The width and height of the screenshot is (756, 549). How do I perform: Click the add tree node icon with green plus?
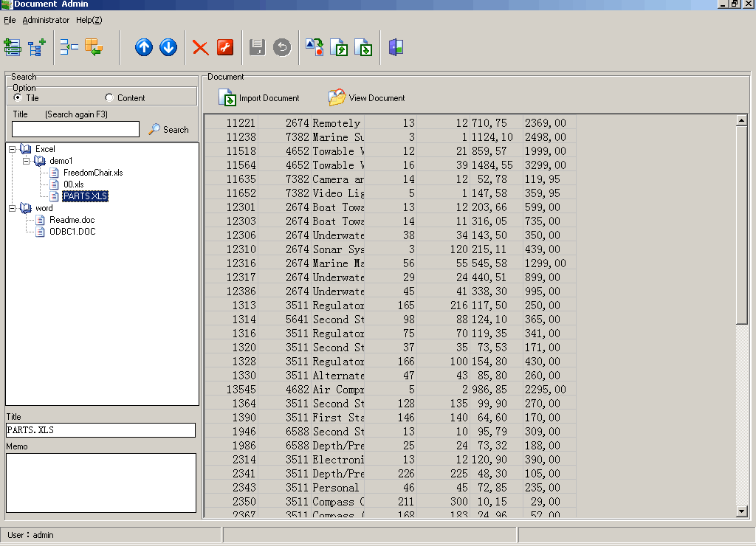click(36, 48)
